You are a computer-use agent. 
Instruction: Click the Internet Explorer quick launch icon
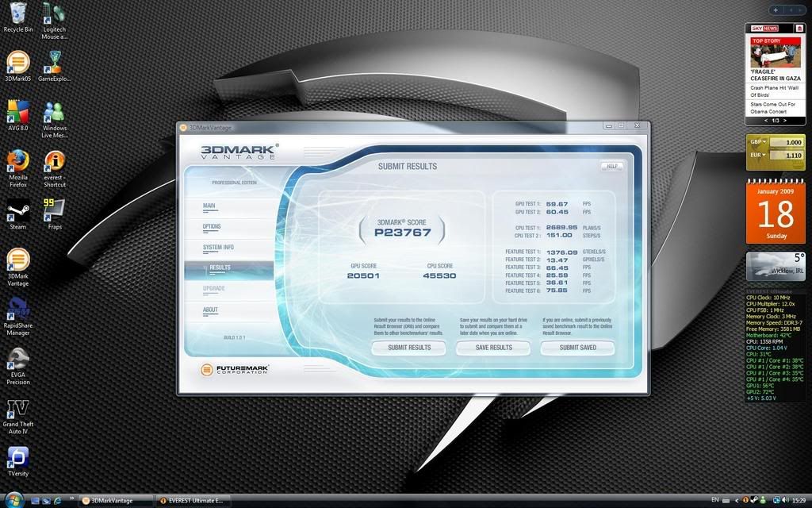click(58, 501)
